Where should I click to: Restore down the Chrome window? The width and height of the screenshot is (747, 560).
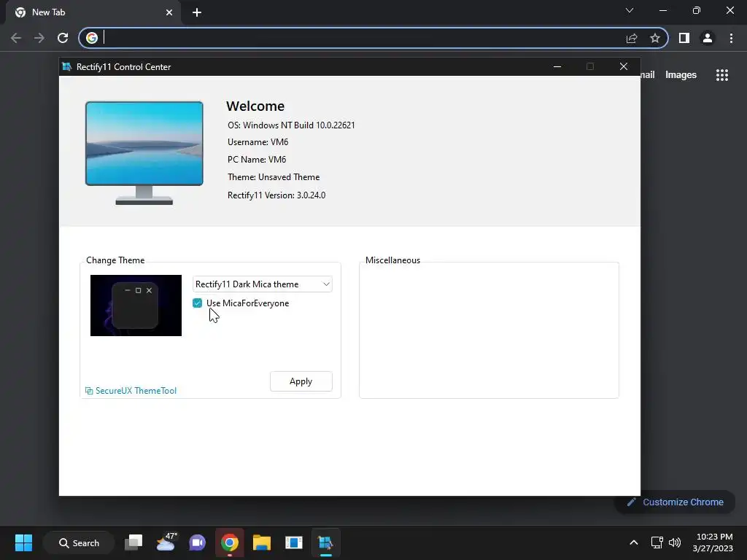point(697,10)
